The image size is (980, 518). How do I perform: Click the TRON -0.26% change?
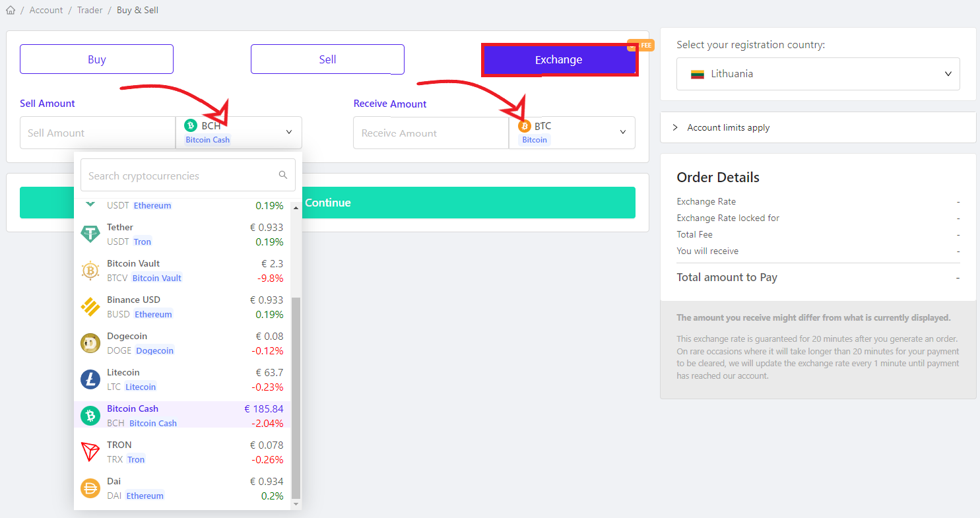(x=267, y=459)
